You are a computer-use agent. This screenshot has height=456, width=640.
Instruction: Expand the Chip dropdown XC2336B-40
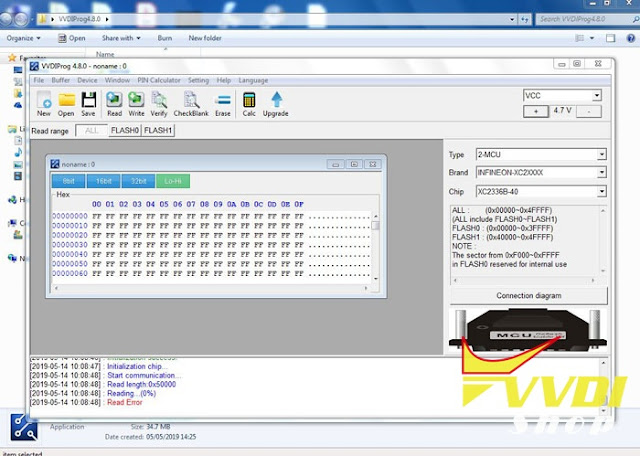[602, 191]
